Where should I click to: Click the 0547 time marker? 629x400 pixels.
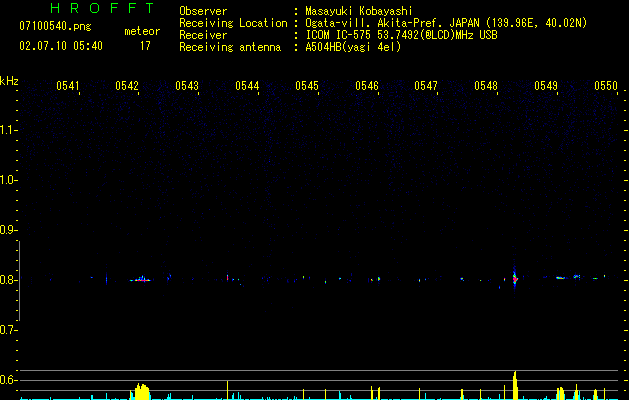(426, 86)
